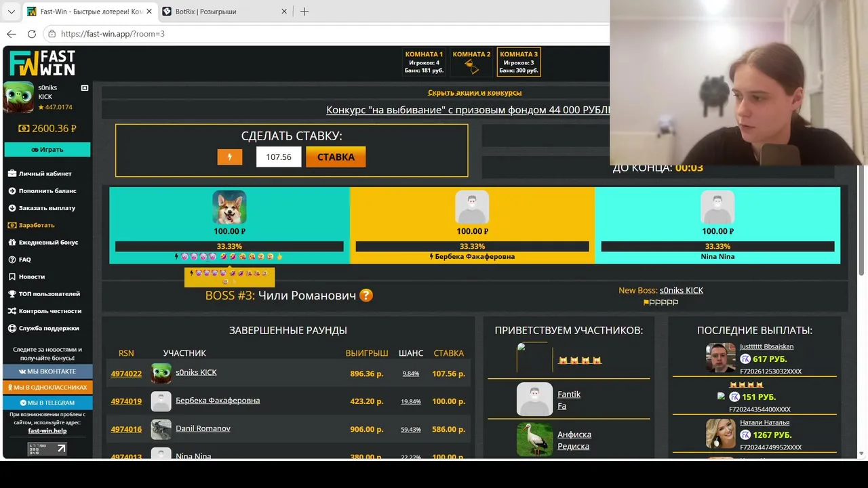
Task: Go back in the browser
Action: [x=12, y=34]
